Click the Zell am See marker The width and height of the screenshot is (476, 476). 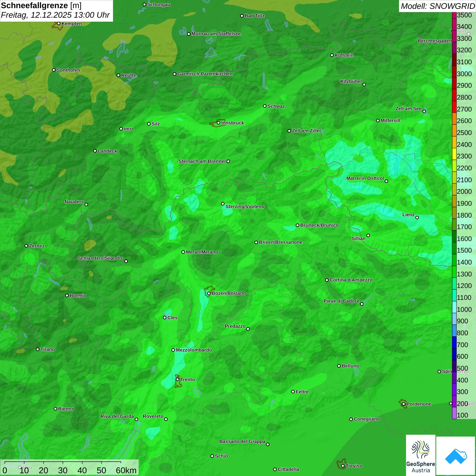click(x=424, y=112)
